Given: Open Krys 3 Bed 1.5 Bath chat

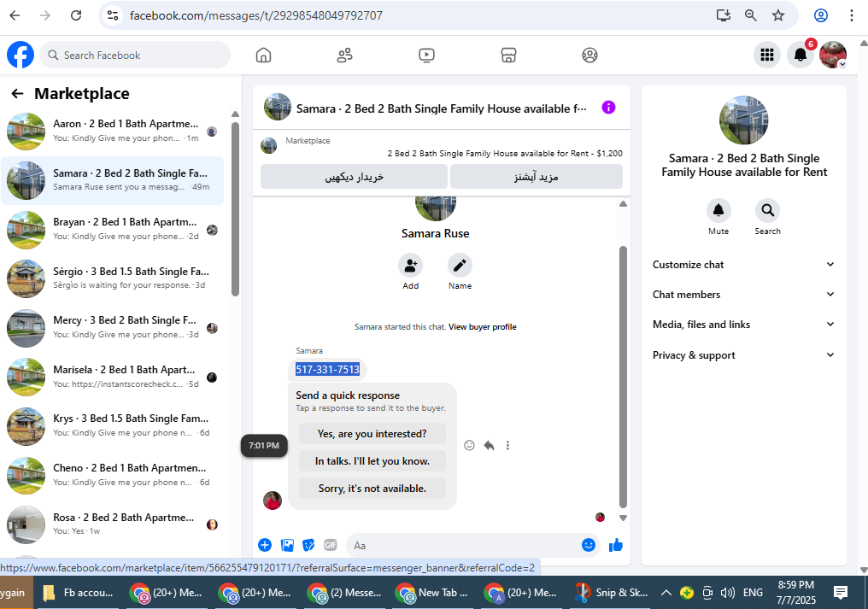Looking at the screenshot, I should coord(113,425).
